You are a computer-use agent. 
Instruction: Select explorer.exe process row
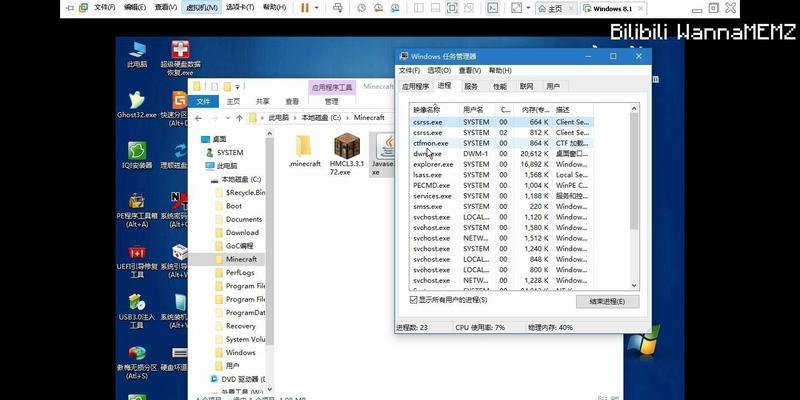click(502, 164)
